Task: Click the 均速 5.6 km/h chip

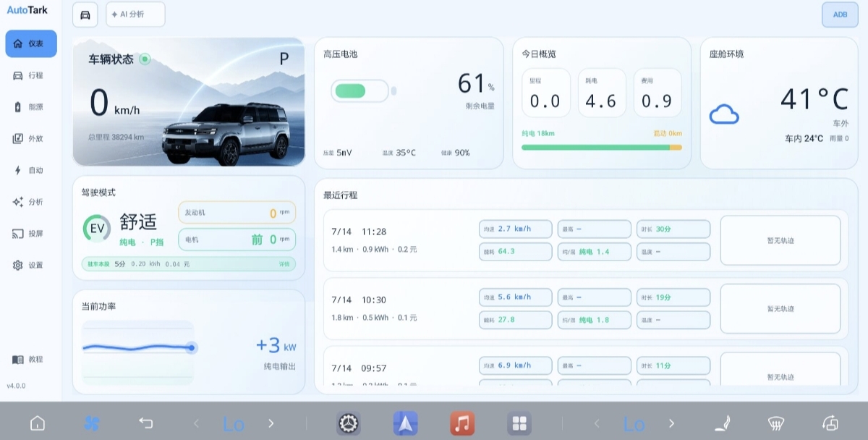Action: coord(516,297)
